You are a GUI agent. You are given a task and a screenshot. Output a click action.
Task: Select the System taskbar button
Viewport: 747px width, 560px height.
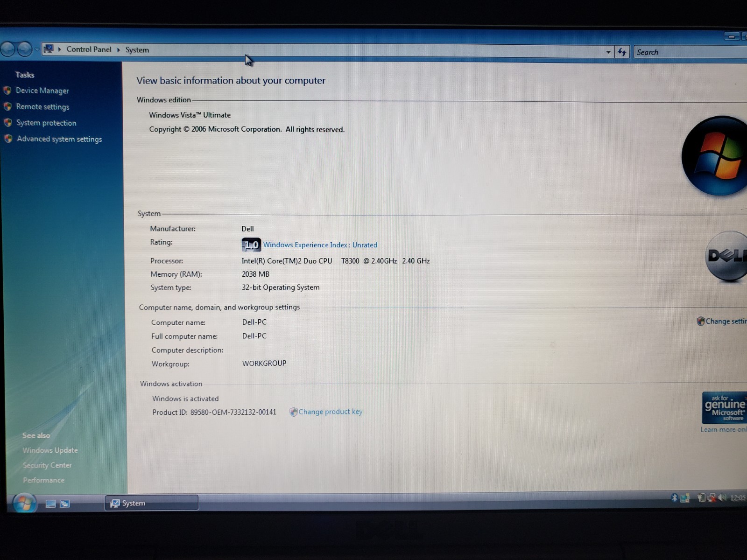[152, 503]
